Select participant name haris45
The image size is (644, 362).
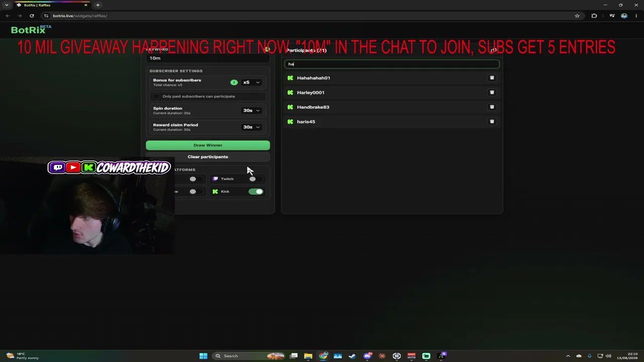coord(306,122)
